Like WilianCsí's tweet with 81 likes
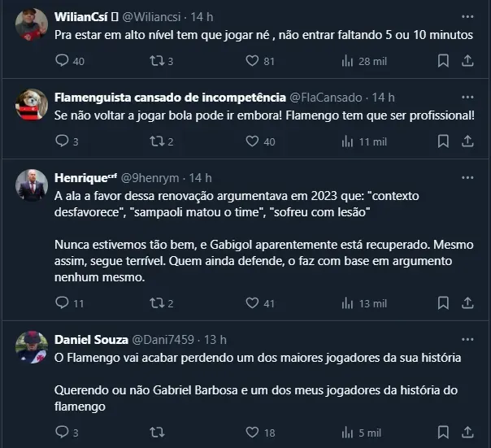Viewport: 491px width, 448px height. tap(253, 61)
